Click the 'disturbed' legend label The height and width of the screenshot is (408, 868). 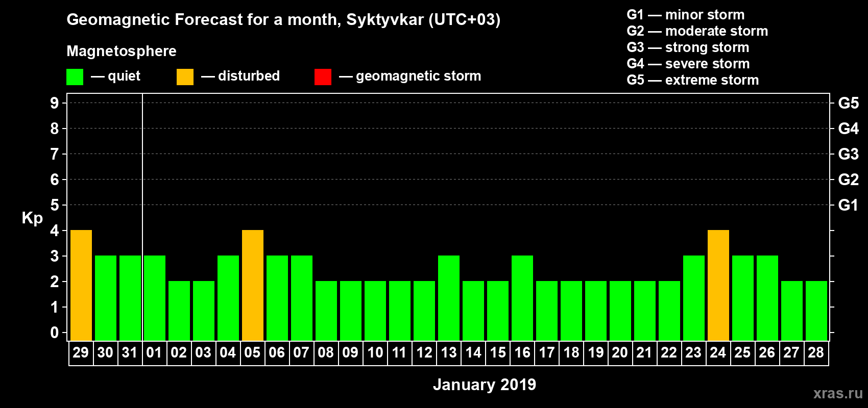point(249,76)
